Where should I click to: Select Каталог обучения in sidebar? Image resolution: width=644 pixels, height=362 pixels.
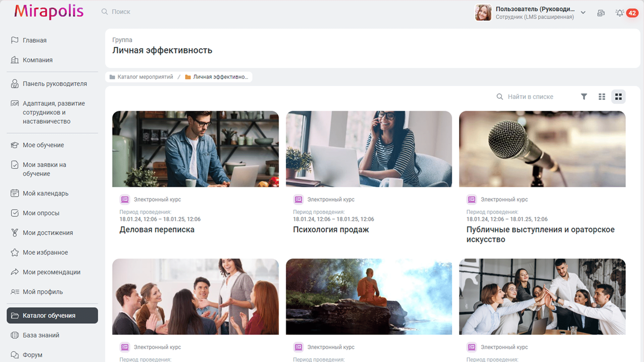point(52,315)
